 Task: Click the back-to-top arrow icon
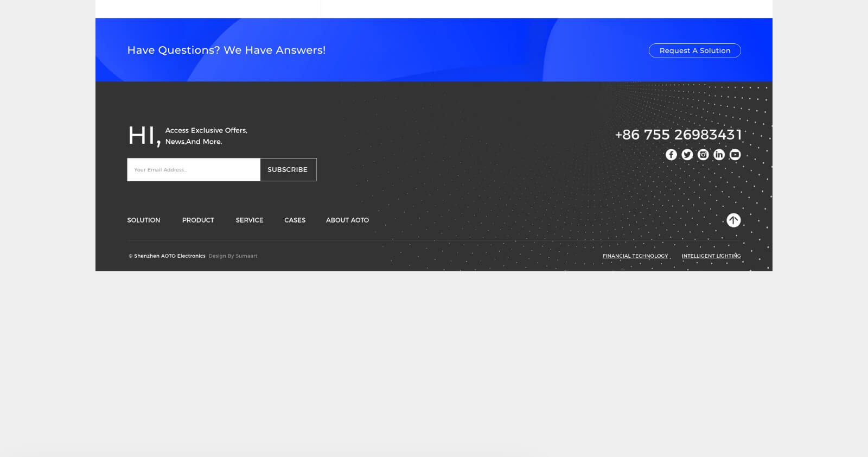pos(733,220)
